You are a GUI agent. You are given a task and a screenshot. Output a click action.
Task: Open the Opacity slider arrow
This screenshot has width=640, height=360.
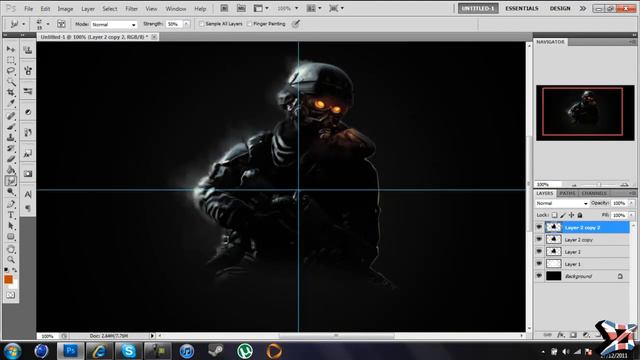(x=631, y=203)
